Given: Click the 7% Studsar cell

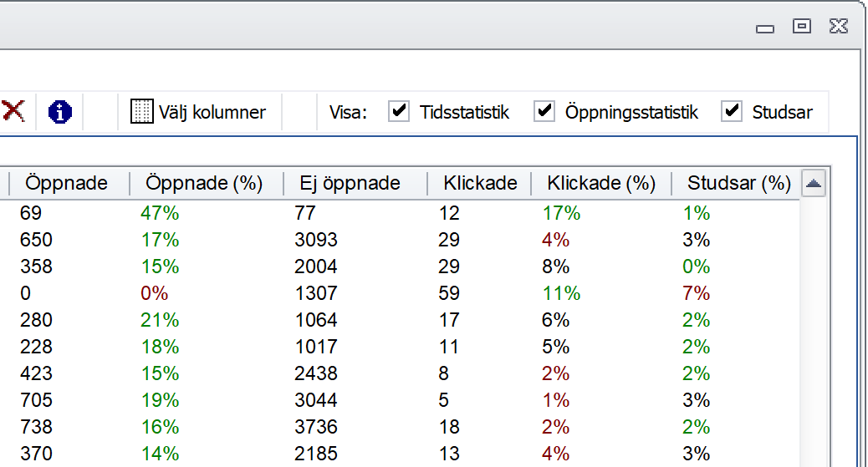Looking at the screenshot, I should coord(696,293).
